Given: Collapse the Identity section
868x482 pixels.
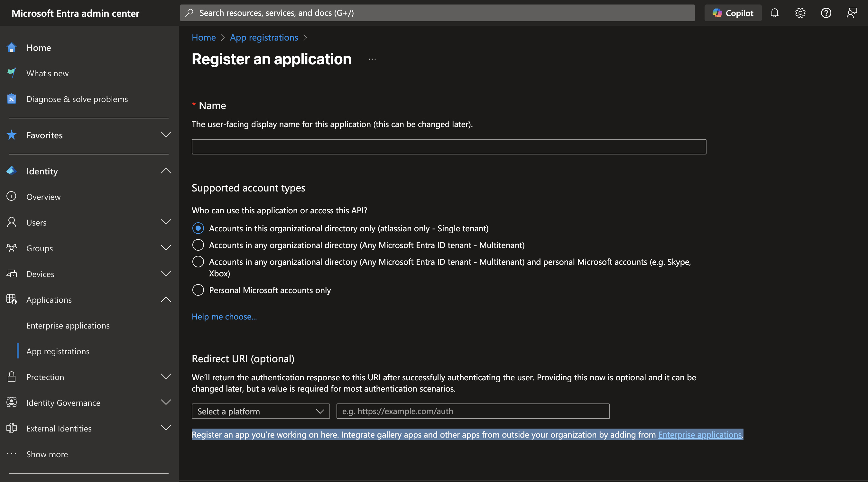Looking at the screenshot, I should (x=166, y=171).
